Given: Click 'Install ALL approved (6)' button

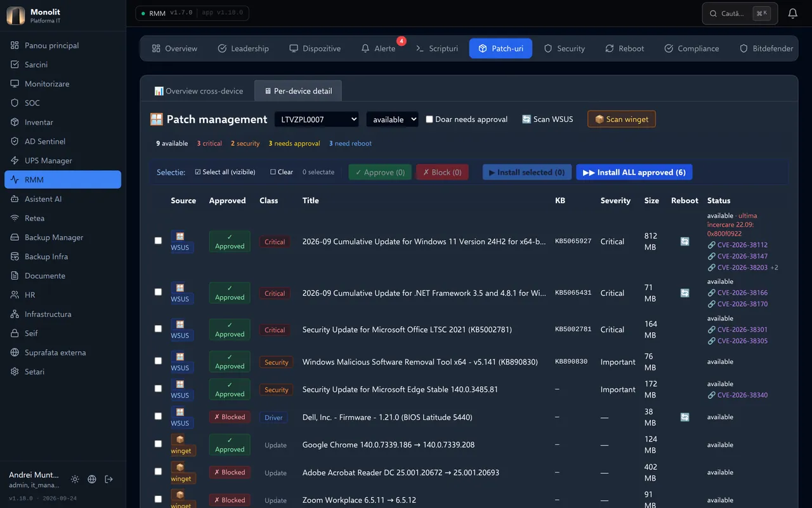Looking at the screenshot, I should tap(634, 172).
